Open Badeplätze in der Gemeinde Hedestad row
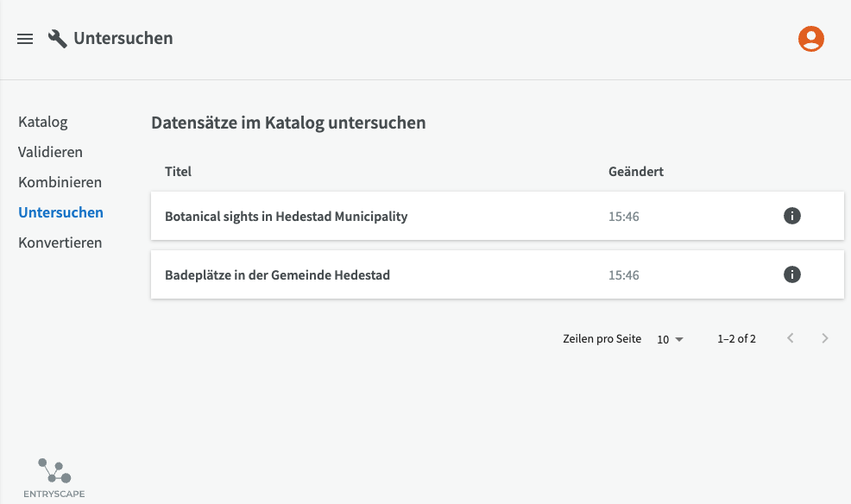The image size is (851, 504). pyautogui.click(x=497, y=274)
